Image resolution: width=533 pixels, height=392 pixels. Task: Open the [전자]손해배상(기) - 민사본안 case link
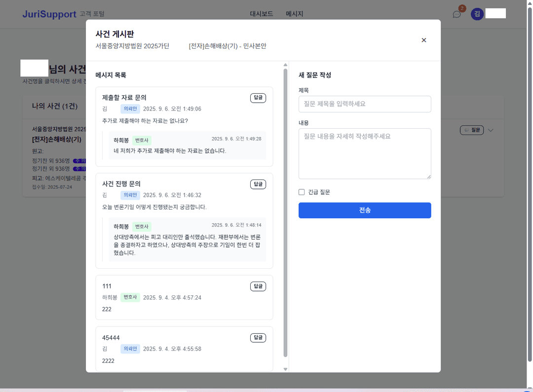[x=228, y=45]
